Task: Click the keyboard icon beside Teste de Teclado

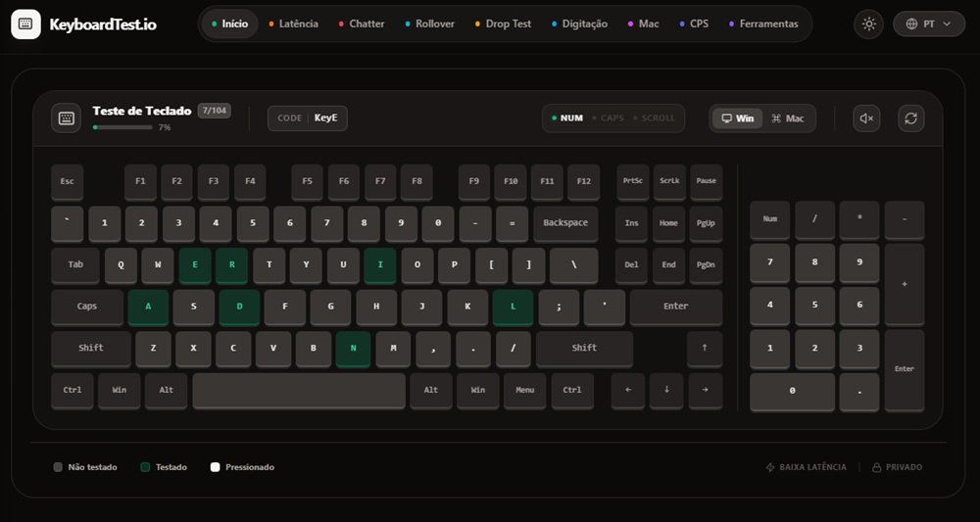Action: pyautogui.click(x=67, y=119)
